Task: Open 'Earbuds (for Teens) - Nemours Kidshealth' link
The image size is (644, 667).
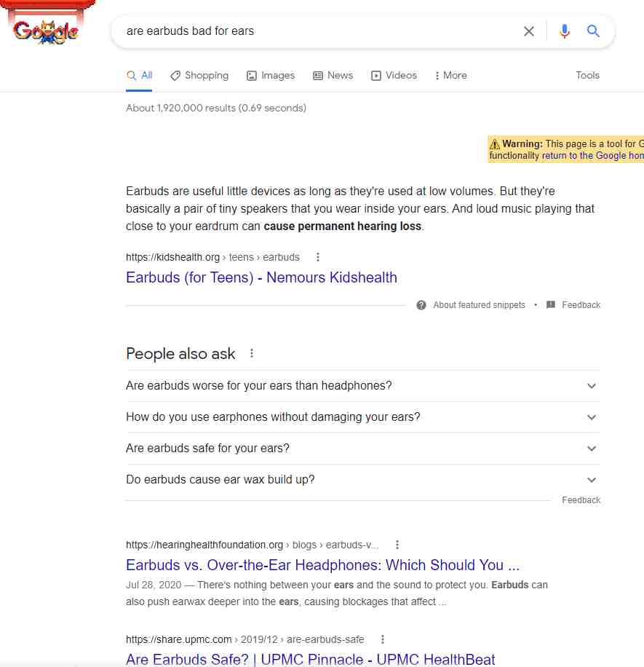Action: click(x=261, y=277)
